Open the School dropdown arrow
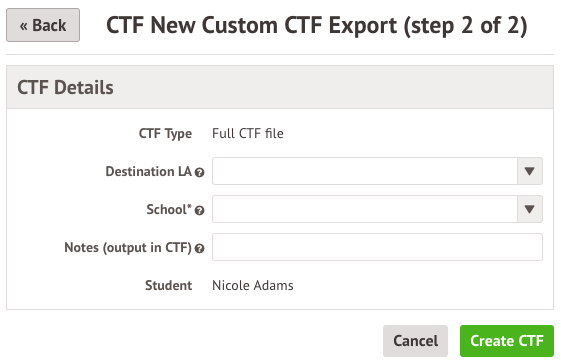Image resolution: width=561 pixels, height=364 pixels. (x=530, y=209)
